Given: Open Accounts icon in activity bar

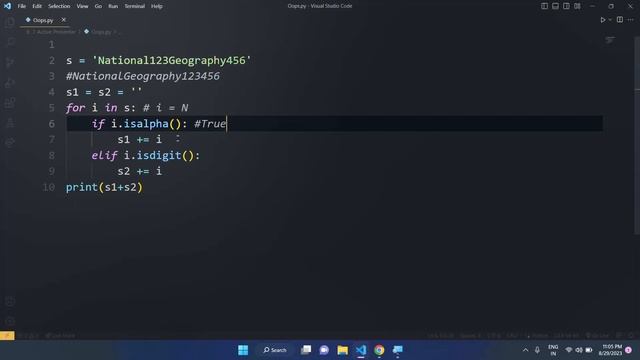Looking at the screenshot, I should pos(10,302).
